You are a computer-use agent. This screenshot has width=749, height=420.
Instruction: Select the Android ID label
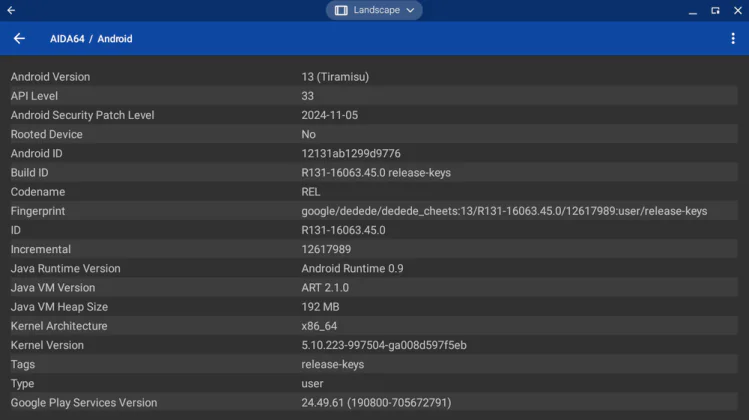click(x=36, y=153)
